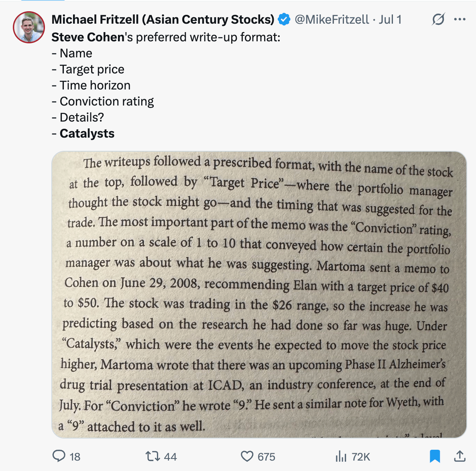Image resolution: width=476 pixels, height=471 pixels.
Task: Click the share upload arrow icon
Action: [x=460, y=456]
